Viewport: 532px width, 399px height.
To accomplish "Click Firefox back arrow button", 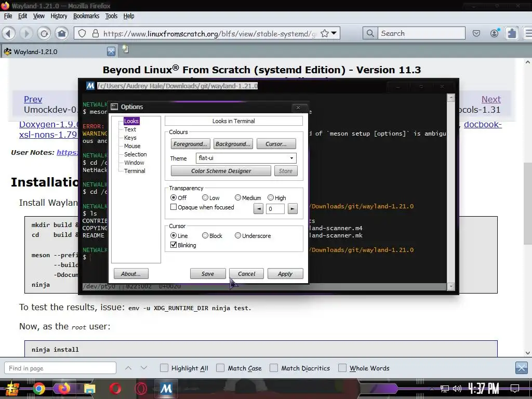I will (x=9, y=33).
